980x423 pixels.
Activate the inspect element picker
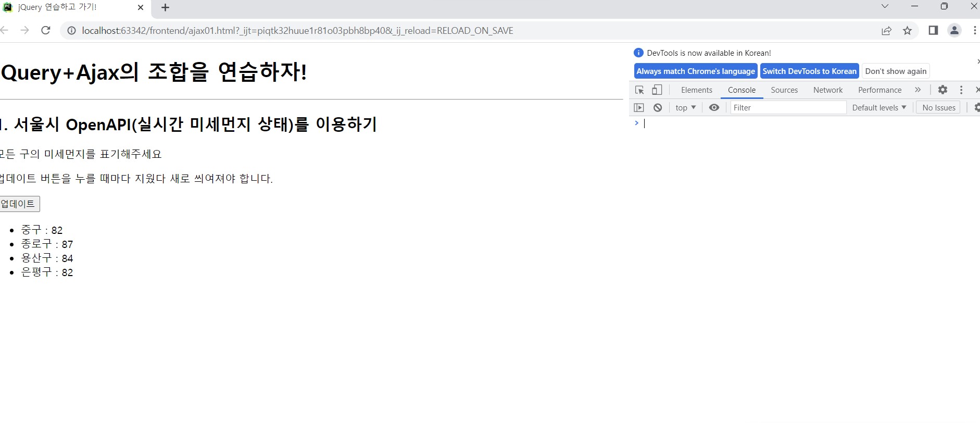coord(640,90)
